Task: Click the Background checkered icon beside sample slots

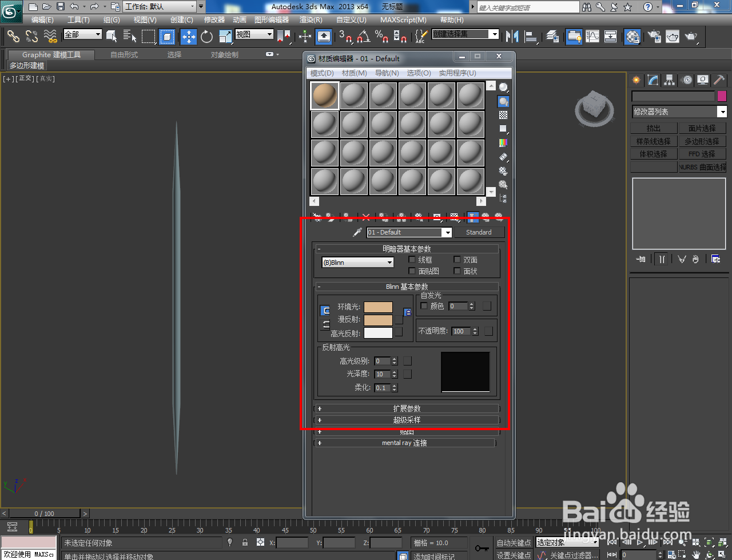Action: (x=503, y=114)
